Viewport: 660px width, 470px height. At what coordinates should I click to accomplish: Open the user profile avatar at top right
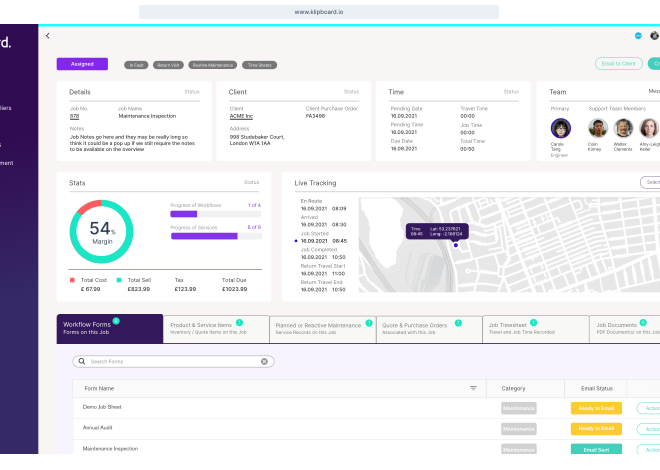655,36
